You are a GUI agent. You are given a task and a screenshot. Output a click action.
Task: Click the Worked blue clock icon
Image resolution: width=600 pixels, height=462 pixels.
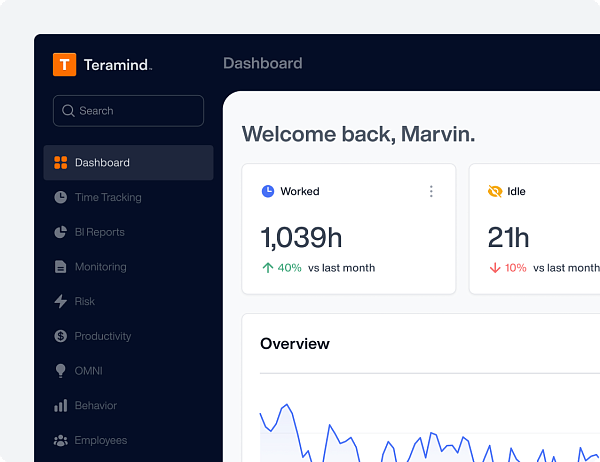[x=268, y=191]
